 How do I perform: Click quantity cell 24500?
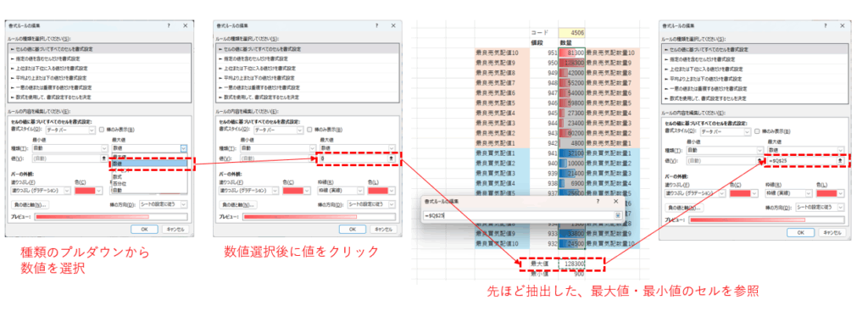572,243
